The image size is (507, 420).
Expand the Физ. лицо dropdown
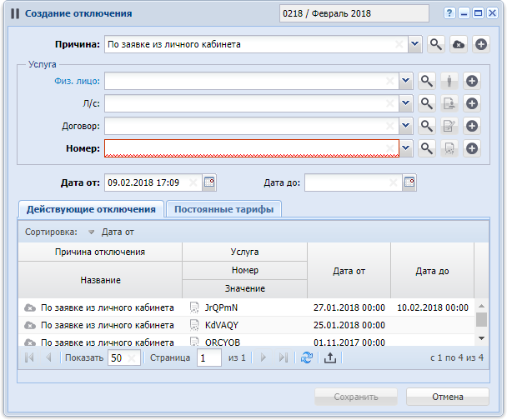pyautogui.click(x=406, y=81)
